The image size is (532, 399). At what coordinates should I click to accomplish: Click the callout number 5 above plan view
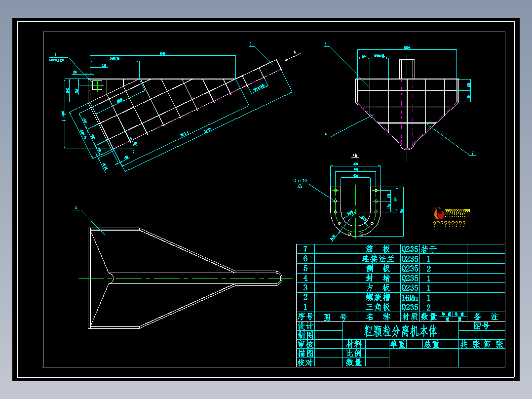point(76,207)
